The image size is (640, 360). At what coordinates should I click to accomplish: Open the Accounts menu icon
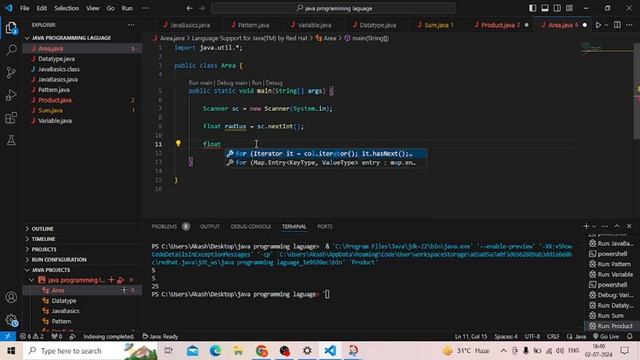11,297
